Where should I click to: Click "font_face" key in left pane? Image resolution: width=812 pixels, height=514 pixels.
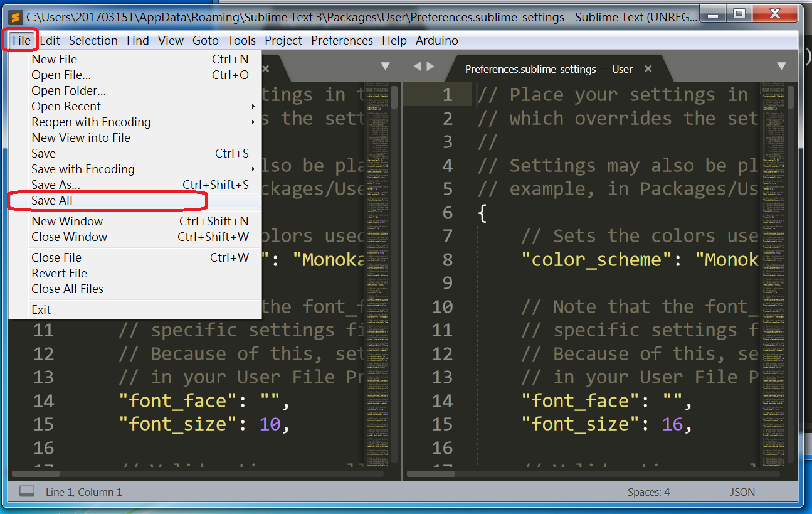[178, 401]
